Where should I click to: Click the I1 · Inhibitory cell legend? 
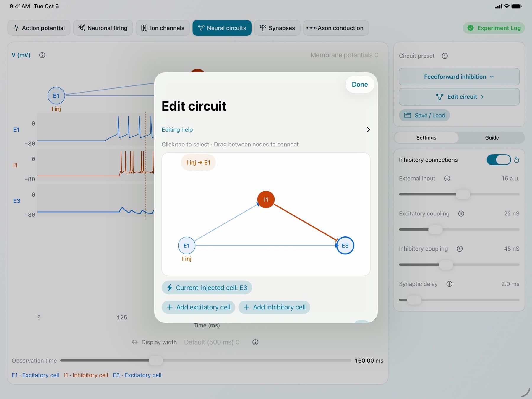(86, 375)
